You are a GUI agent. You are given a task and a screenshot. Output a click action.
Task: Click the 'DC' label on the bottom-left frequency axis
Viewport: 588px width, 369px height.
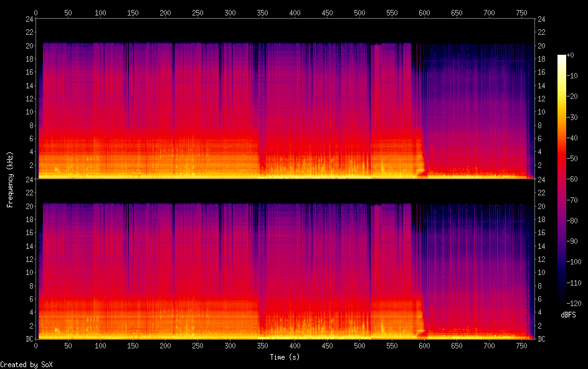click(x=30, y=339)
